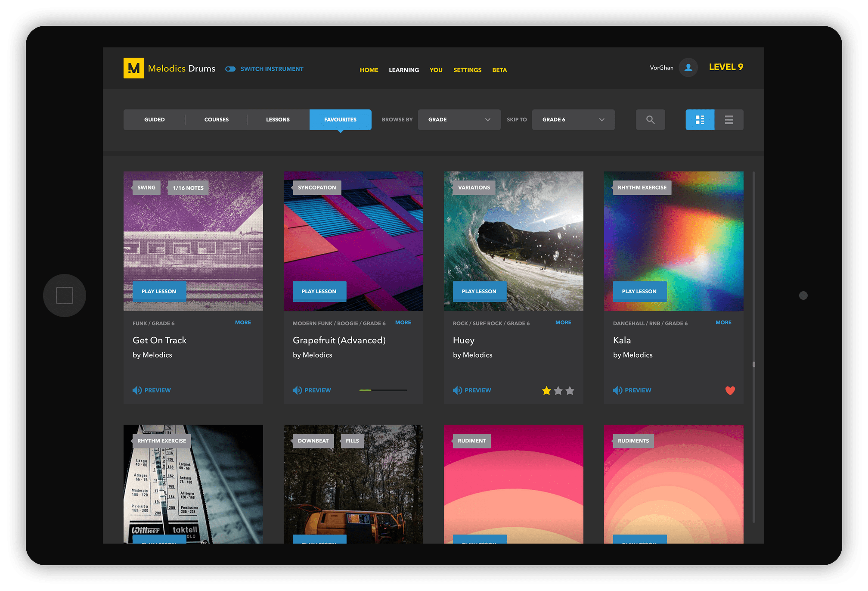
Task: Go to the Home menu
Action: pyautogui.click(x=369, y=70)
